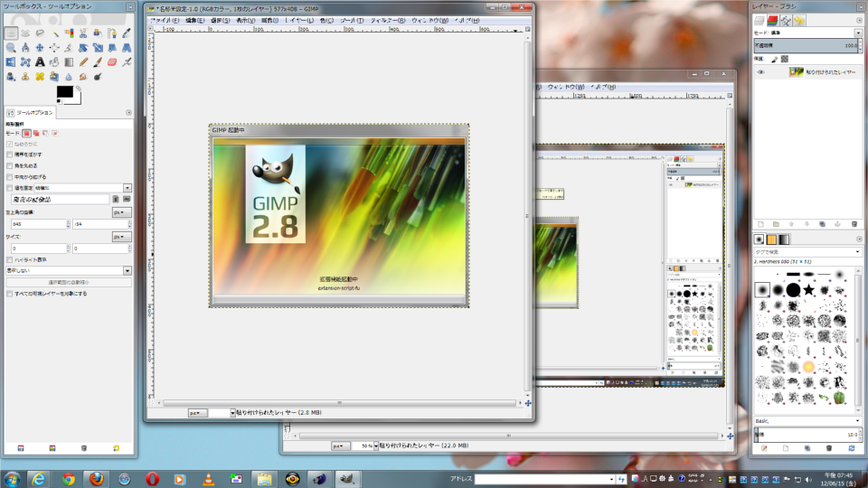Select the Text tool

pos(40,62)
